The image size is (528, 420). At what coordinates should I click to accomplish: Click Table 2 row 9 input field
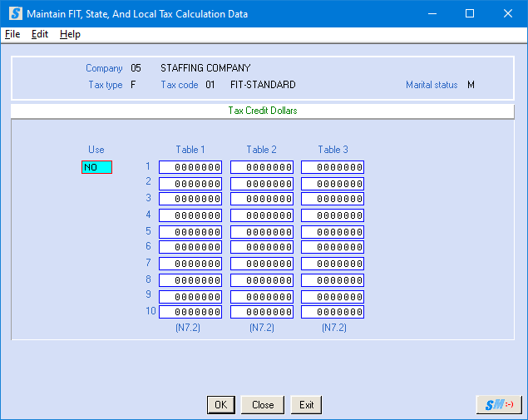point(262,297)
